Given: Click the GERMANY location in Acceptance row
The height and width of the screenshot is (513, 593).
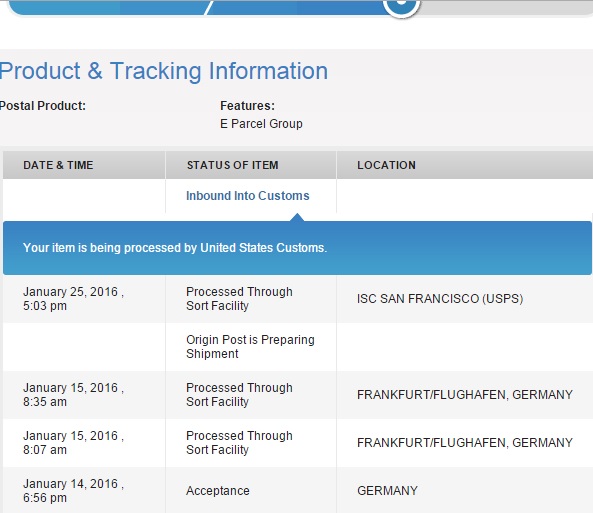Looking at the screenshot, I should (x=387, y=491).
